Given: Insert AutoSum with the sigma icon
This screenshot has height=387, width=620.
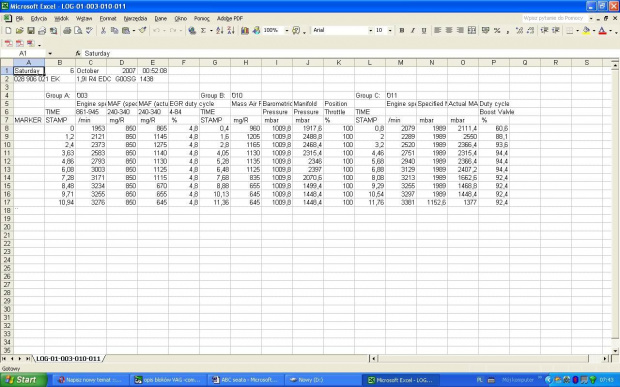Looking at the screenshot, I should tap(203, 30).
